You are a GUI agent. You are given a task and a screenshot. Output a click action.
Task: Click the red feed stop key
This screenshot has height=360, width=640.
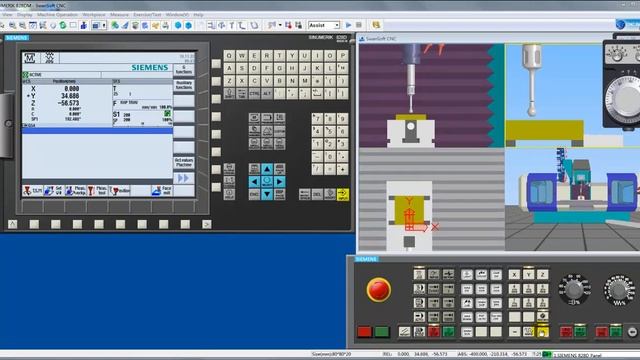coord(602,332)
